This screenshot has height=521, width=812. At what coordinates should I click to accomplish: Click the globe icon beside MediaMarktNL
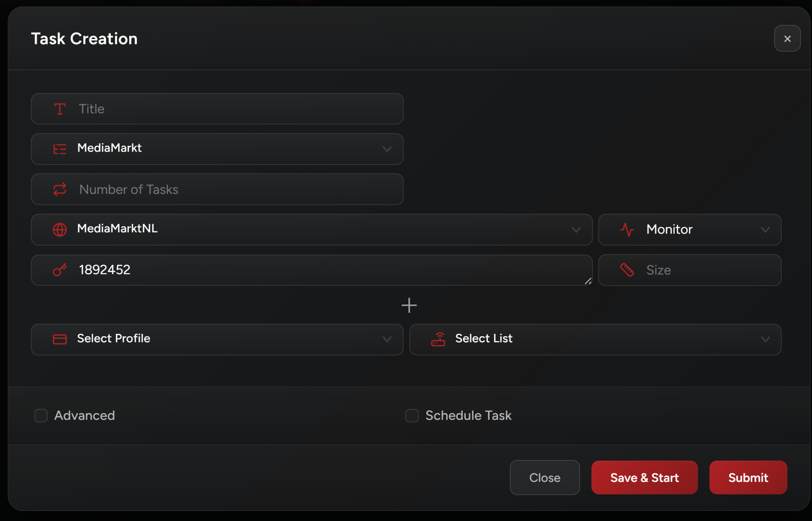tap(60, 230)
